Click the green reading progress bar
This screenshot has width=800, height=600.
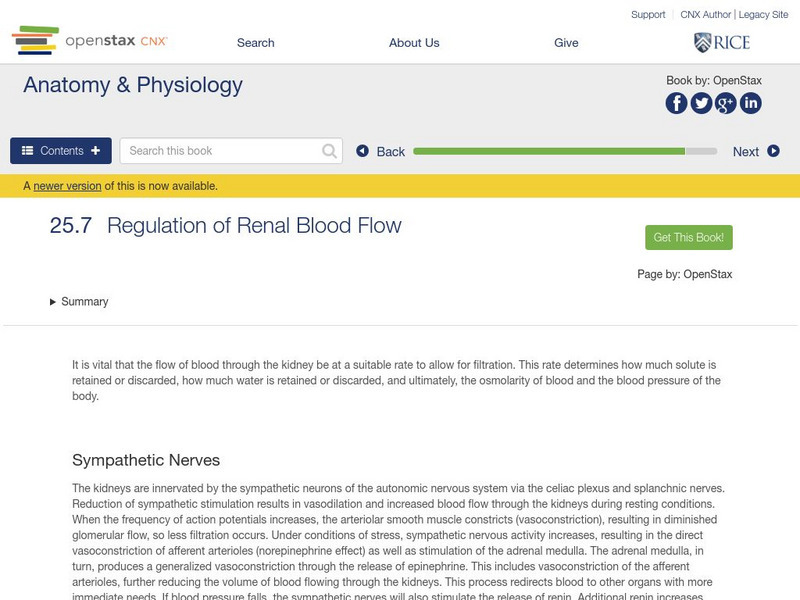[550, 152]
